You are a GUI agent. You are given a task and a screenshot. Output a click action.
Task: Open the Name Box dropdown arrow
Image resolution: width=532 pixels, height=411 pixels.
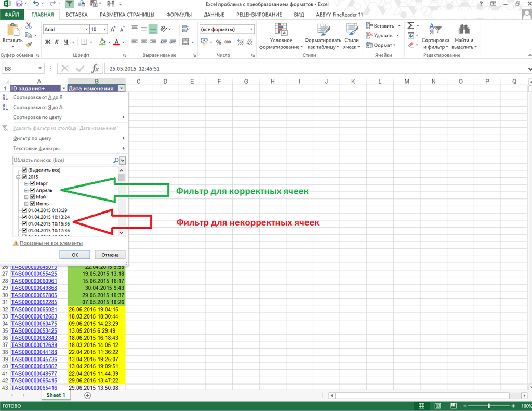coord(40,69)
